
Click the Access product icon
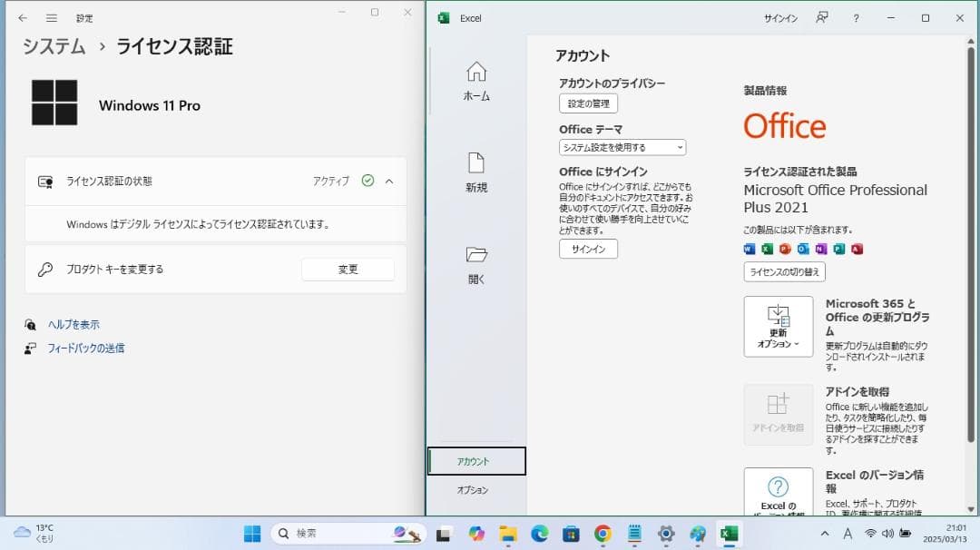click(857, 249)
